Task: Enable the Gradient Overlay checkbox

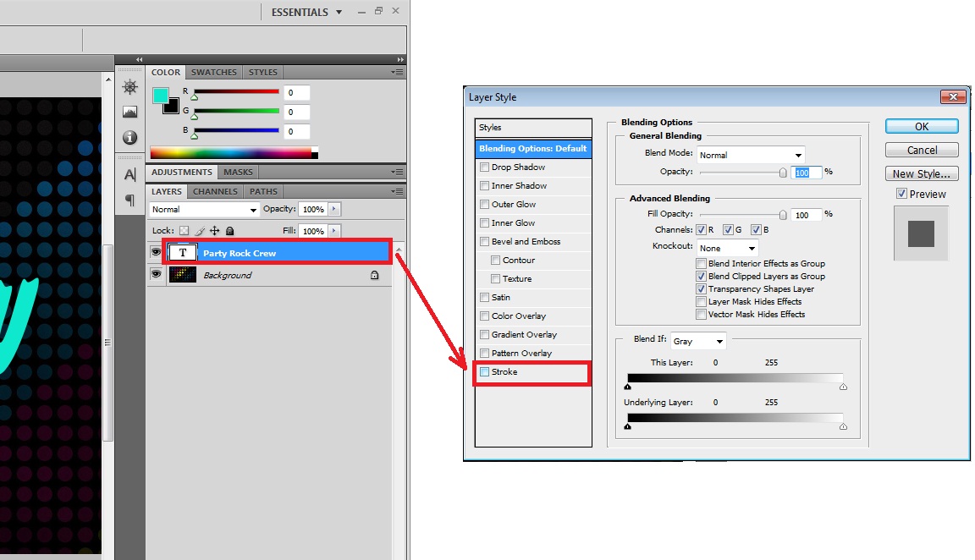Action: click(x=484, y=334)
